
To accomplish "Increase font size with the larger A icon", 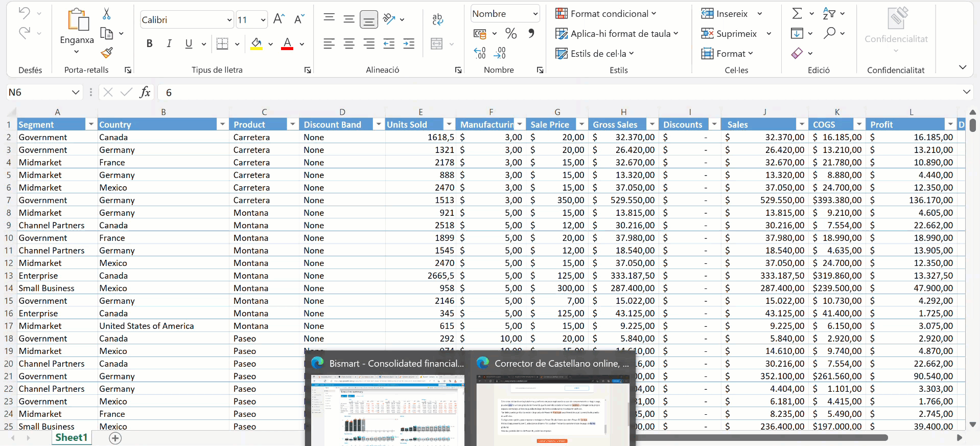I will 278,19.
